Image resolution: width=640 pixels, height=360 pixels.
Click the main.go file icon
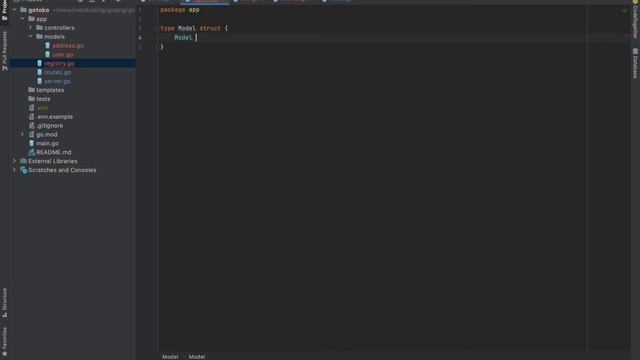click(x=31, y=143)
